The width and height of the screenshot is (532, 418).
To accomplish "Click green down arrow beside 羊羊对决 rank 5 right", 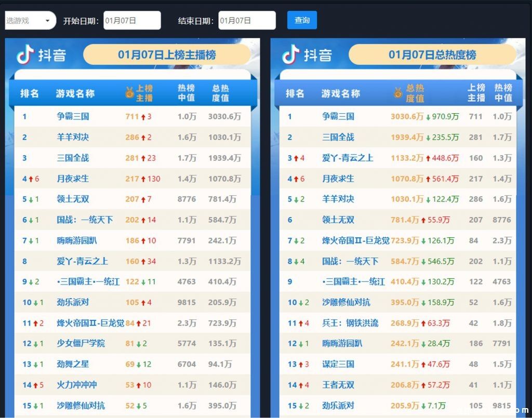I will [x=296, y=200].
